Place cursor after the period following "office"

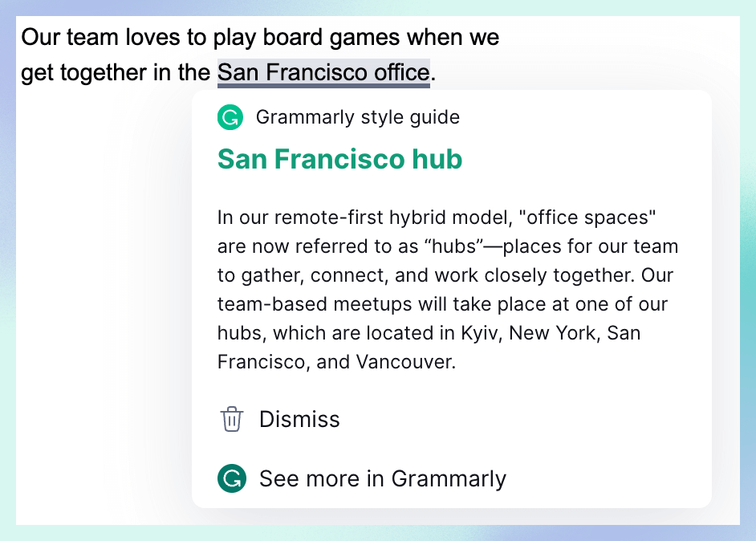(436, 73)
